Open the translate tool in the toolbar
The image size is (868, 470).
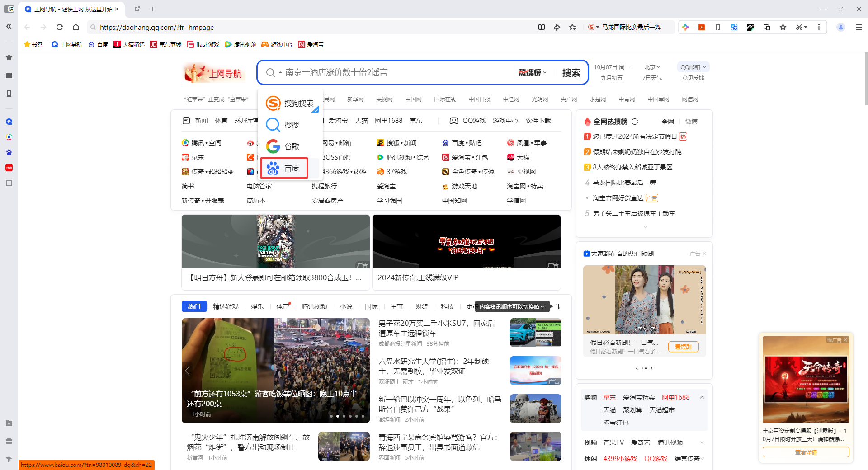click(x=734, y=27)
